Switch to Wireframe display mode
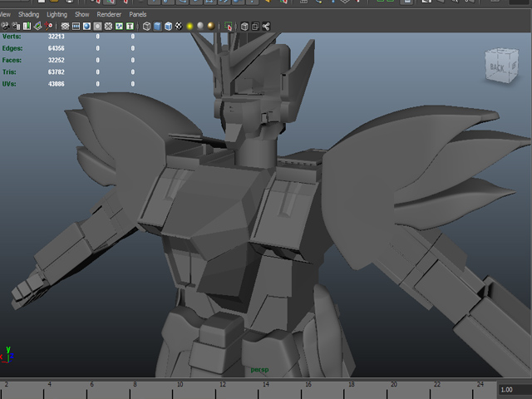The image size is (532, 399). point(146,26)
